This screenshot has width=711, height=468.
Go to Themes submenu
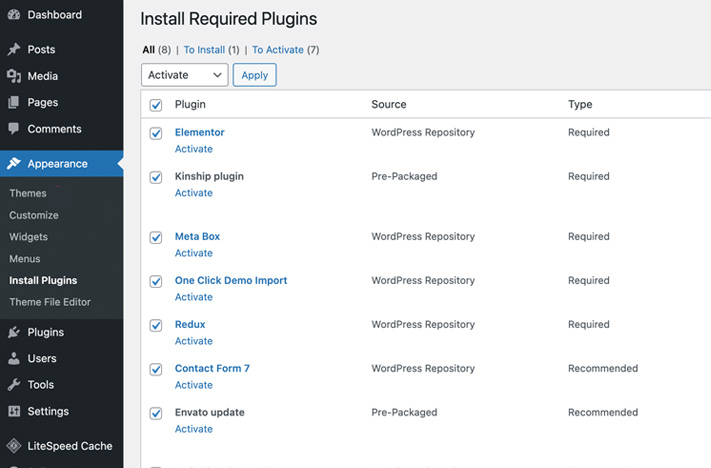pos(28,193)
